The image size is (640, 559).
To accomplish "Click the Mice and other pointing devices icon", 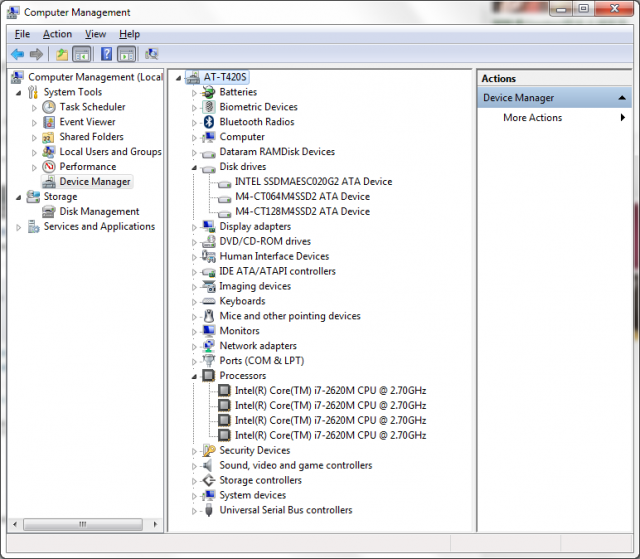I will click(x=209, y=316).
